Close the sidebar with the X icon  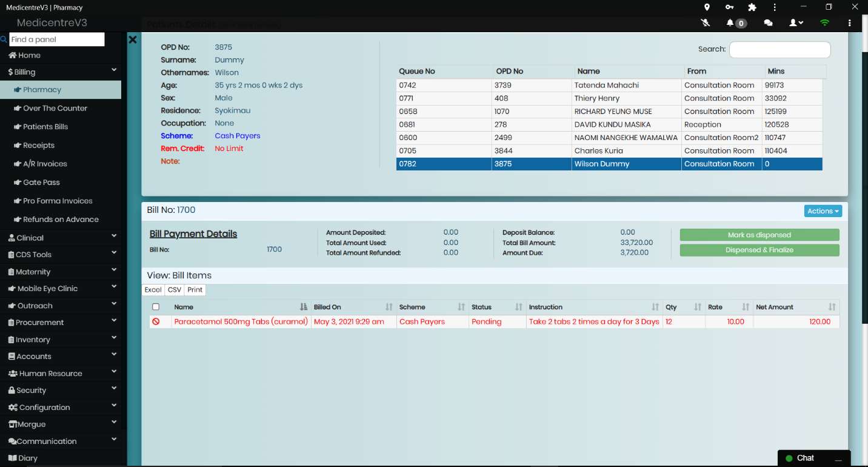pyautogui.click(x=133, y=39)
